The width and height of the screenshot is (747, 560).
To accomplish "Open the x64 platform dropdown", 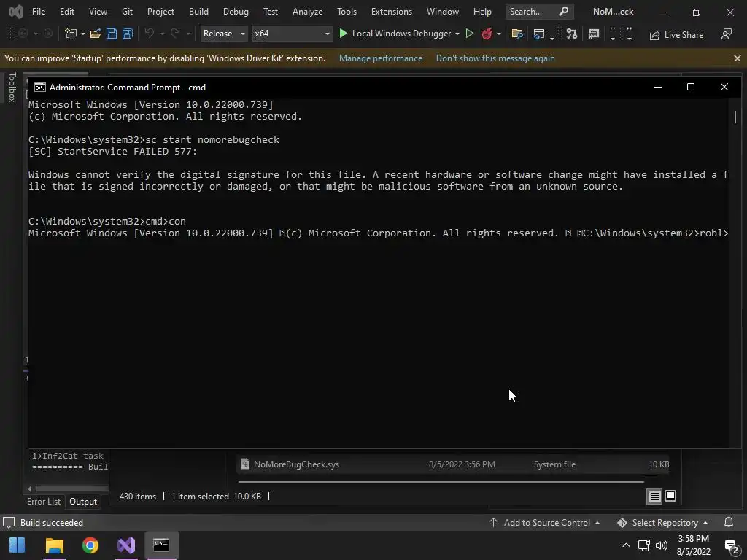I will (x=292, y=34).
